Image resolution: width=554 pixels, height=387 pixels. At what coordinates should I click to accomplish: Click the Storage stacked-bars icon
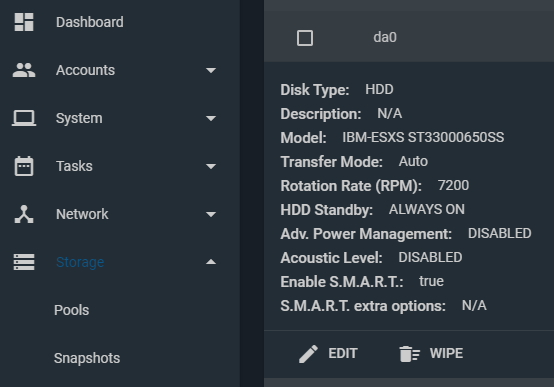click(x=24, y=262)
